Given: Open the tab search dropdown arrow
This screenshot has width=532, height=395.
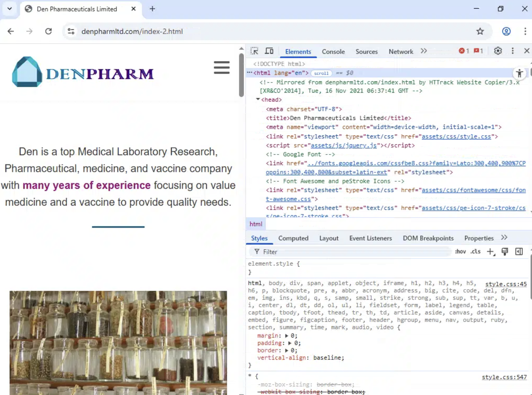Looking at the screenshot, I should point(9,9).
